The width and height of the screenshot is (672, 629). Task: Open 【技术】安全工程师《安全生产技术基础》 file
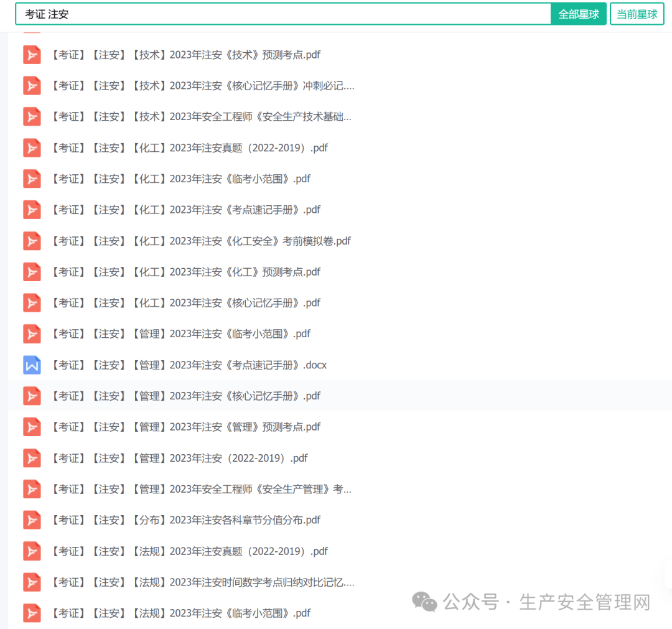(x=201, y=117)
